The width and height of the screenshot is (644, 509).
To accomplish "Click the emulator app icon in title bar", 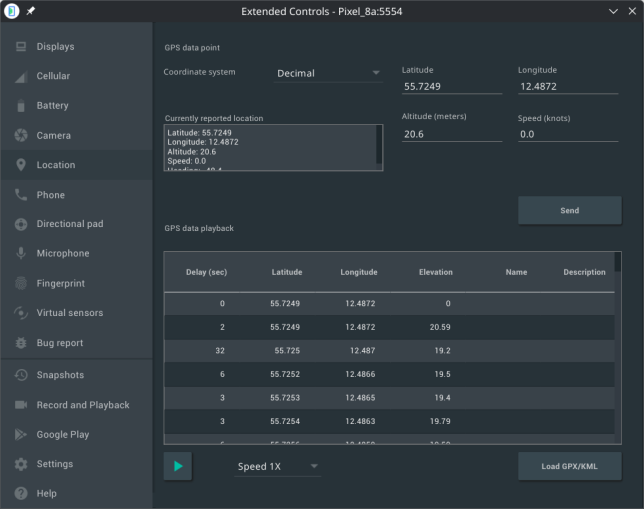I will [x=12, y=11].
